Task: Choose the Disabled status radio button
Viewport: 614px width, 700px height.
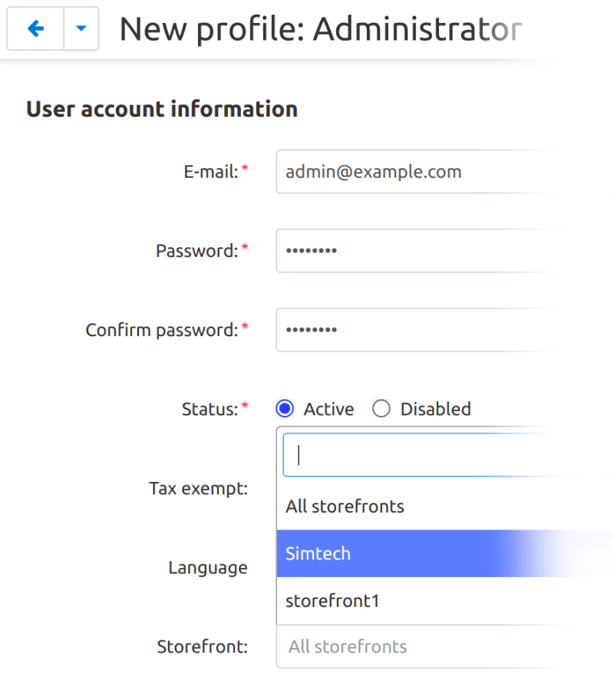Action: pyautogui.click(x=381, y=409)
